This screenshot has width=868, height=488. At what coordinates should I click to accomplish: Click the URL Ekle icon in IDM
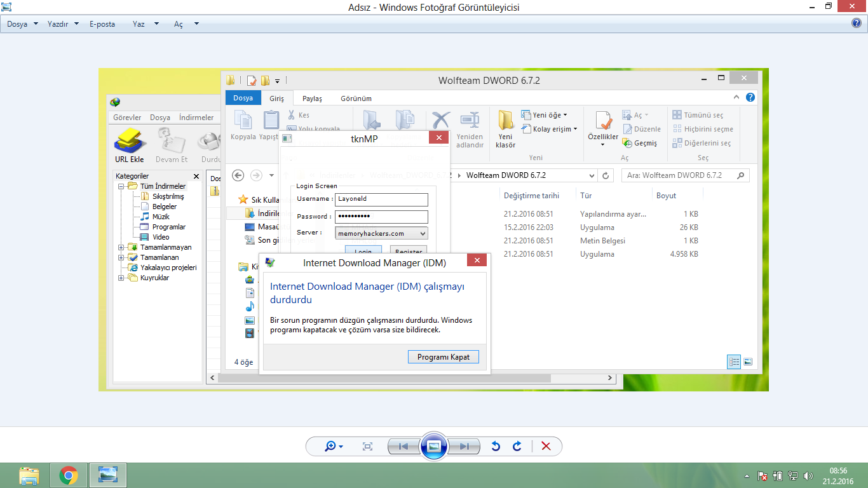pos(129,145)
